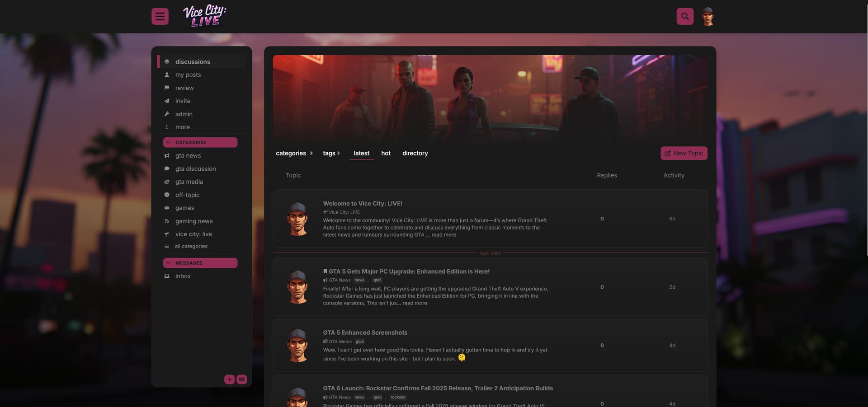The height and width of the screenshot is (407, 868).
Task: Collapse the CATEGORIES sidebar section
Action: 200,142
